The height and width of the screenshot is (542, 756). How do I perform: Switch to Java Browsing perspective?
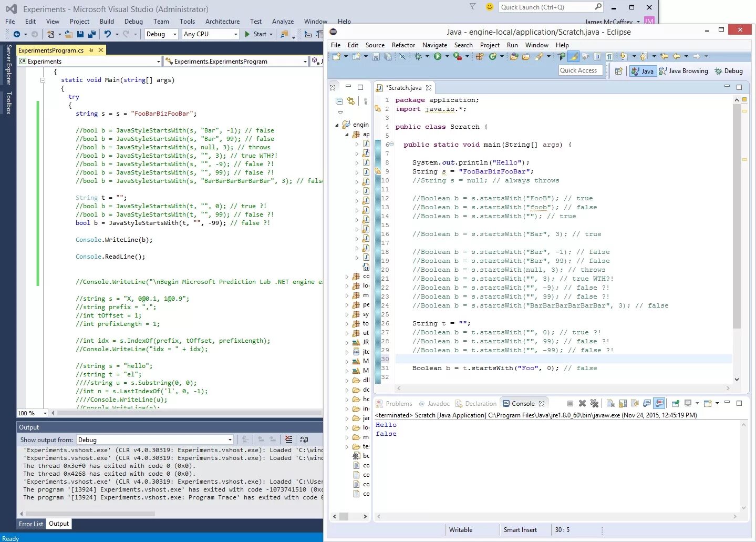(x=683, y=71)
